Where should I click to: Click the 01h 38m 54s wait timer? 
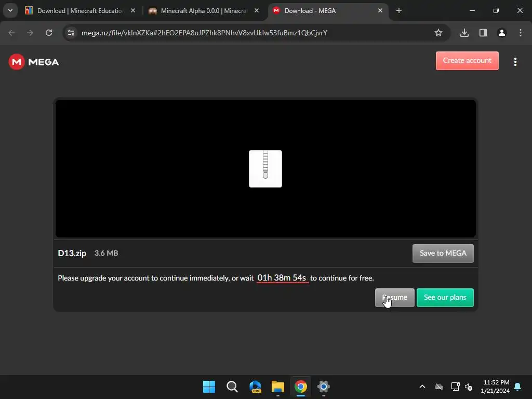(x=282, y=278)
